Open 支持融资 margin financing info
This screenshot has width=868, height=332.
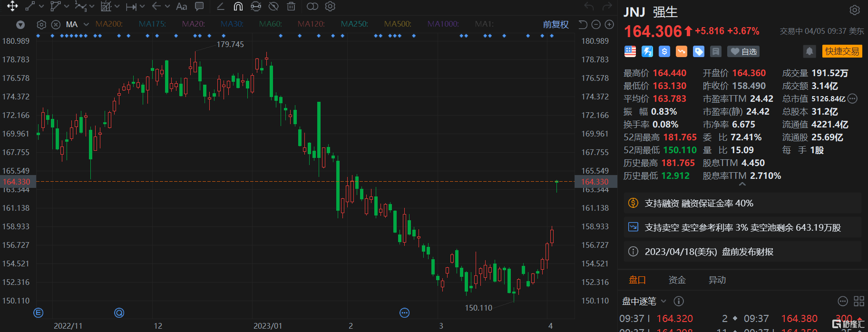point(742,203)
